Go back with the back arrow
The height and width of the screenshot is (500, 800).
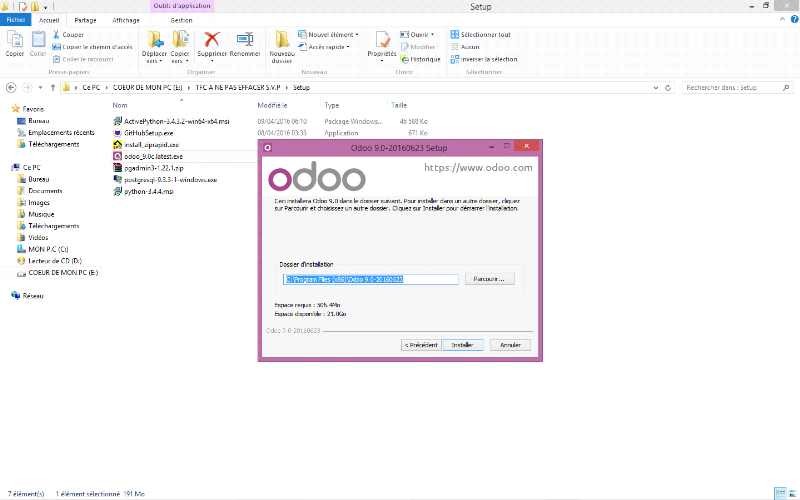(11, 88)
